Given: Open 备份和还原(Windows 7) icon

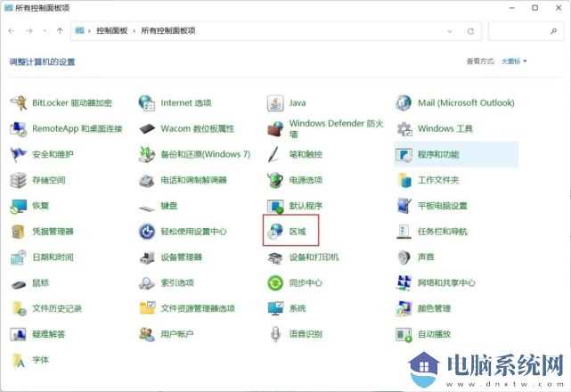Looking at the screenshot, I should (147, 154).
